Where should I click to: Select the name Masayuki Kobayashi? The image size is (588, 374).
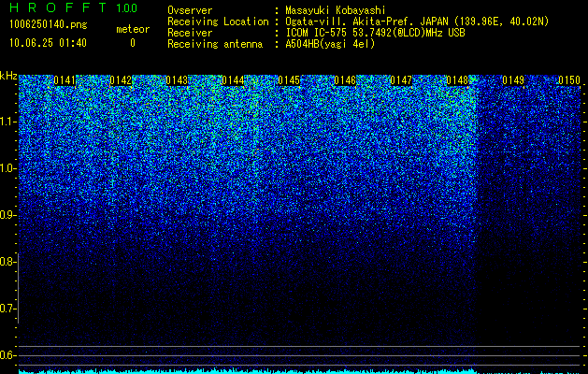tap(336, 10)
